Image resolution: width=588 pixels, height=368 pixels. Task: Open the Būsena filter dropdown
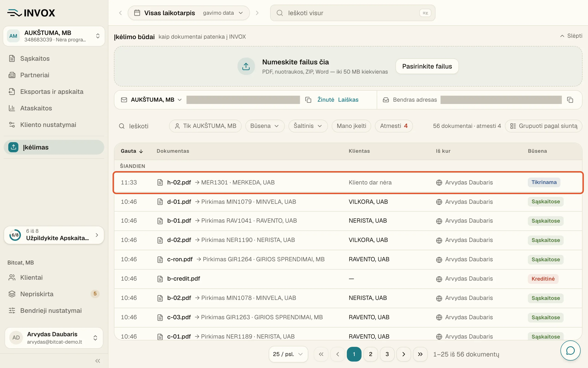265,126
